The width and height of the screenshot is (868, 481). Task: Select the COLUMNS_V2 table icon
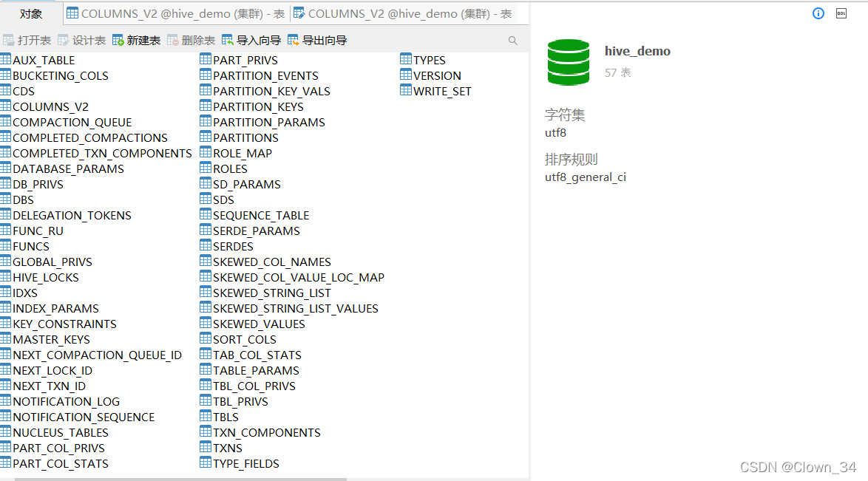[x=5, y=105]
